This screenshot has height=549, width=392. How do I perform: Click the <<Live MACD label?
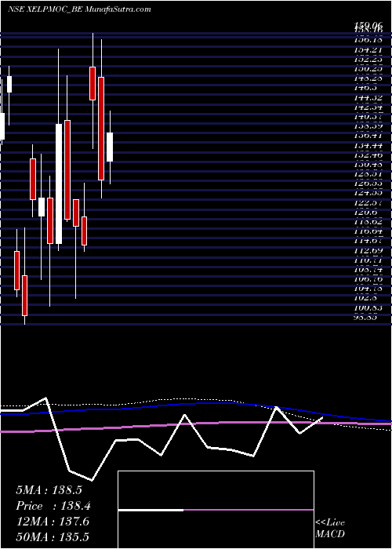(330, 529)
